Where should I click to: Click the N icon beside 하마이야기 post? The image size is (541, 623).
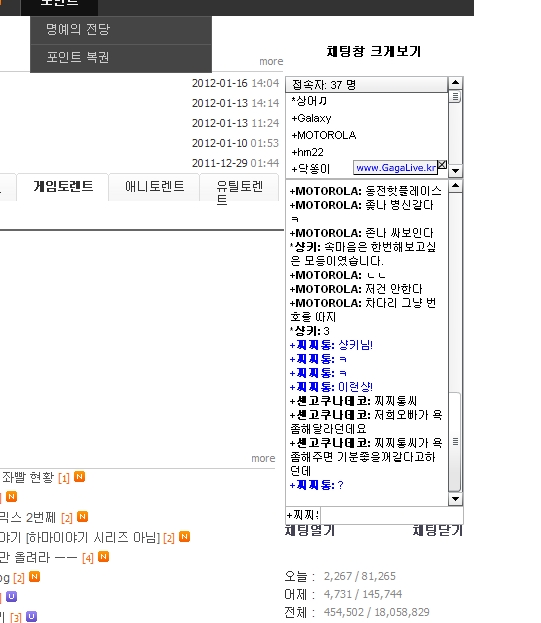point(184,536)
